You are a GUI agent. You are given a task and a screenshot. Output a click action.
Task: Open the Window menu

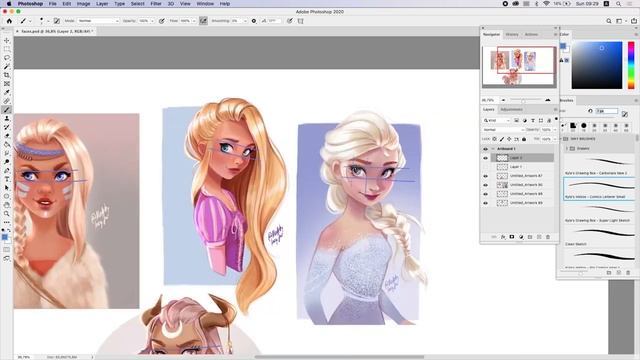click(205, 4)
